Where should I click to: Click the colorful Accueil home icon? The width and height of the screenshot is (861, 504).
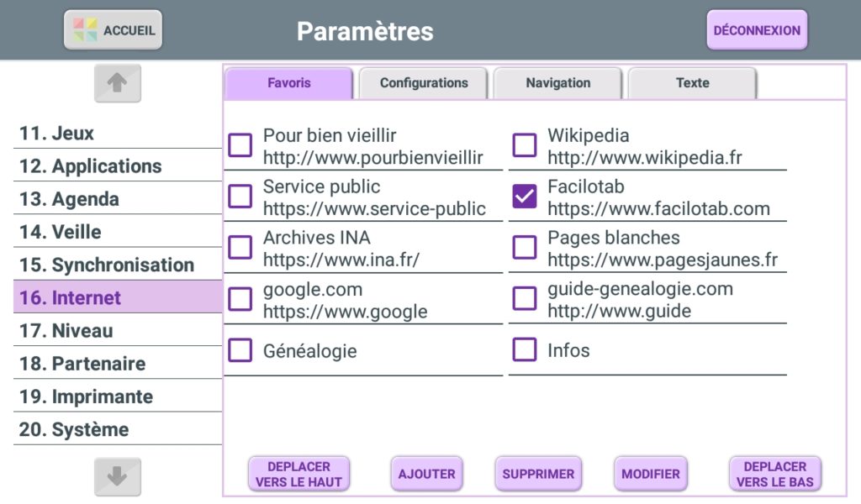(x=85, y=30)
